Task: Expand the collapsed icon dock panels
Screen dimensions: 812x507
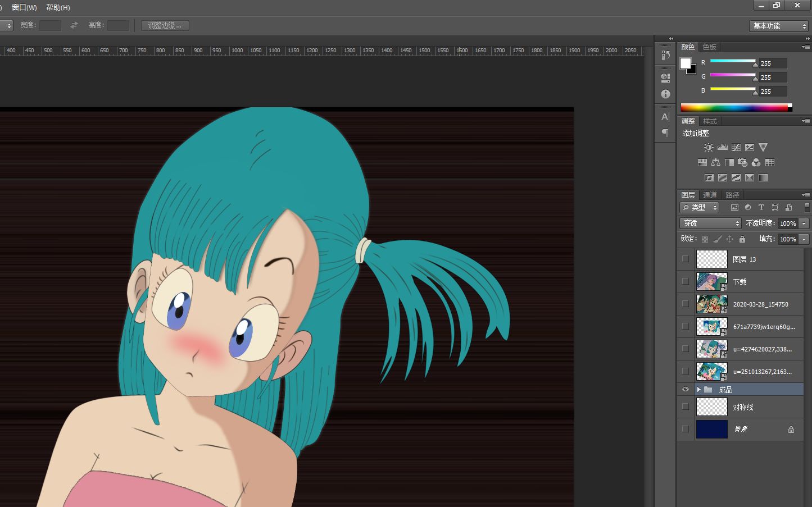Action: 670,38
